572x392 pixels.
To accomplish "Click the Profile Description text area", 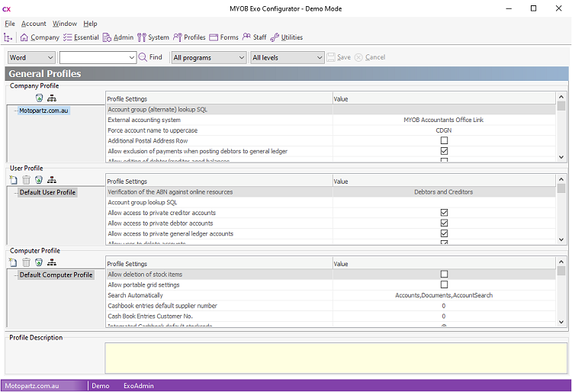I will coord(336,358).
